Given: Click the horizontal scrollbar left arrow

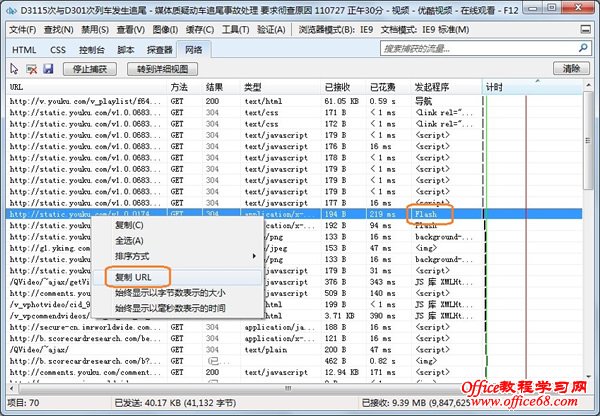Looking at the screenshot, I should (x=12, y=388).
